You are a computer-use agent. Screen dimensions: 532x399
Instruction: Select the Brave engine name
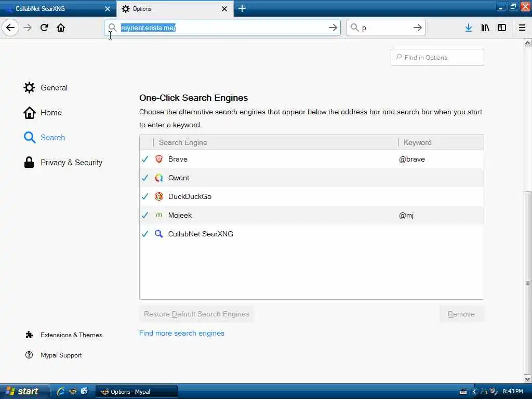(x=178, y=159)
